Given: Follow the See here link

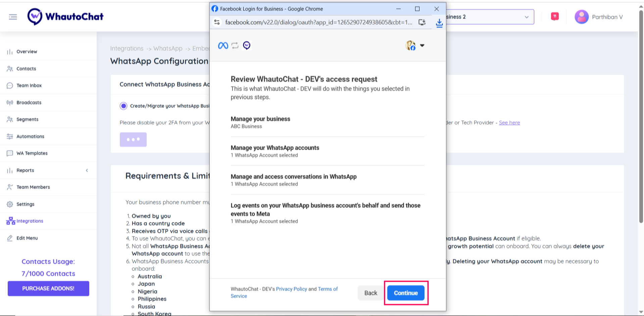Looking at the screenshot, I should click(x=509, y=123).
